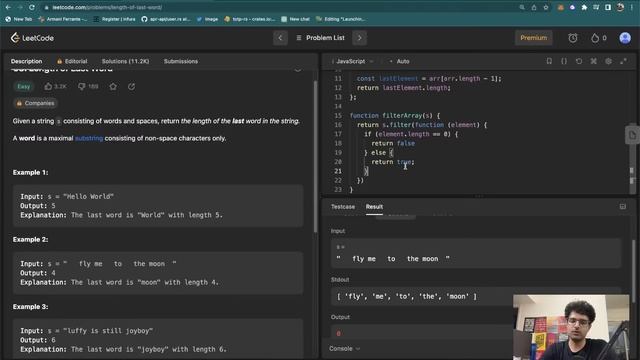Open the editor settings gear
The width and height of the screenshot is (640, 360).
pos(608,61)
